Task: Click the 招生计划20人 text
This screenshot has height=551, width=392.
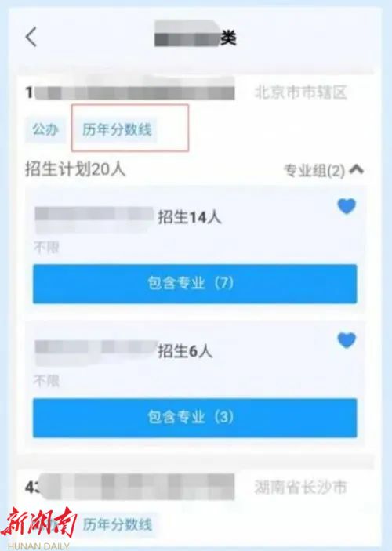Action: (x=75, y=169)
